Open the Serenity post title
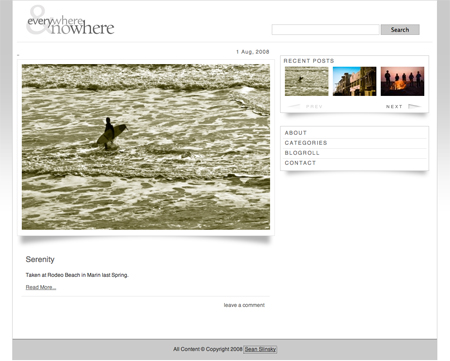The width and height of the screenshot is (450, 361). pyautogui.click(x=40, y=259)
